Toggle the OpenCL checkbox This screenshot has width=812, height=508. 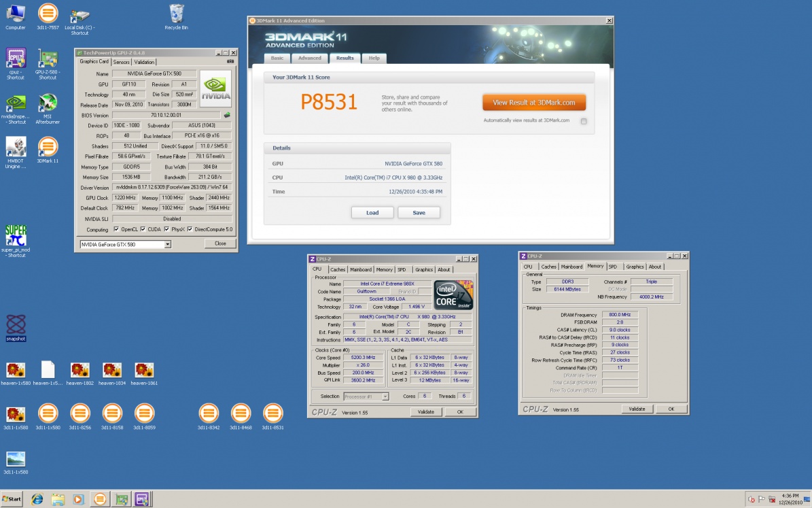(x=116, y=229)
